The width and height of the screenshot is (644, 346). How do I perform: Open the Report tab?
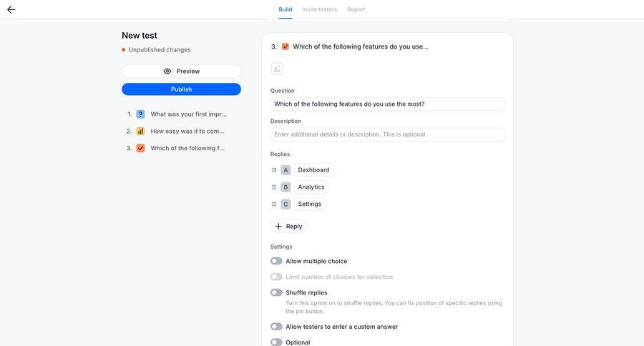pos(356,9)
